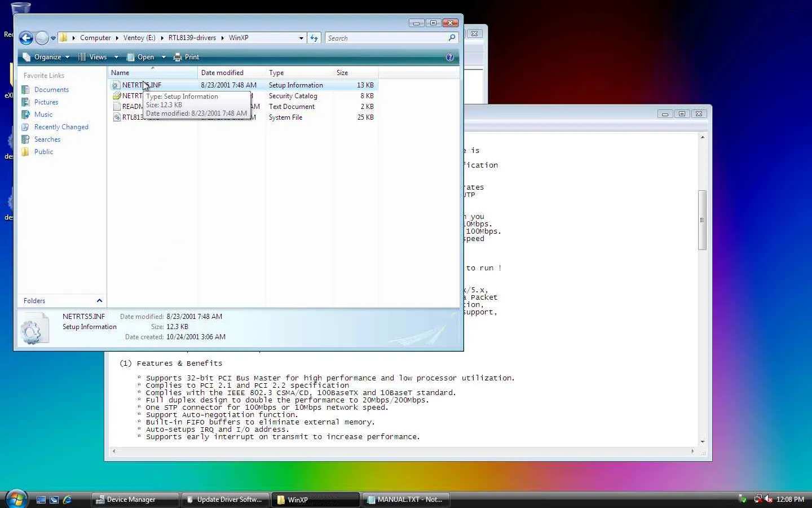Screen dimensions: 812x508
Task: Click Switch between windows in Quick Launch
Action: [x=54, y=500]
